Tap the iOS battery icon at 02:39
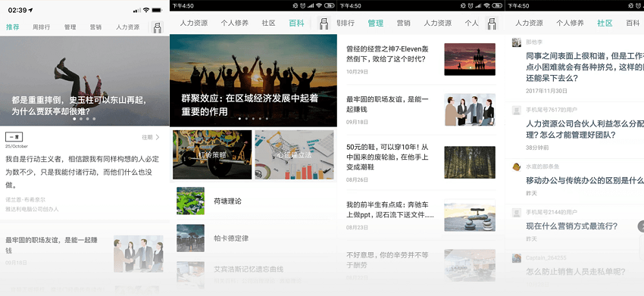The height and width of the screenshot is (296, 644). click(157, 10)
